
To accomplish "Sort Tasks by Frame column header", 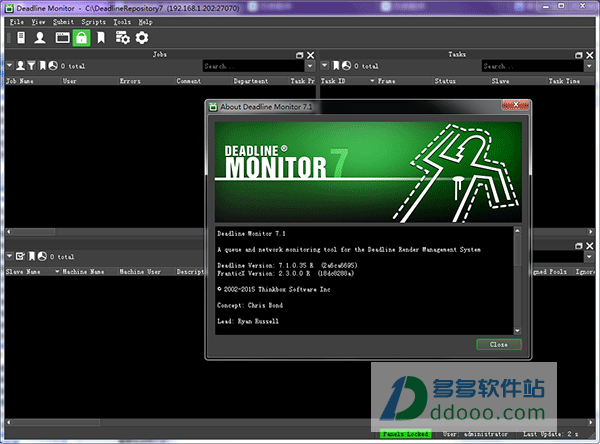I will [405, 81].
